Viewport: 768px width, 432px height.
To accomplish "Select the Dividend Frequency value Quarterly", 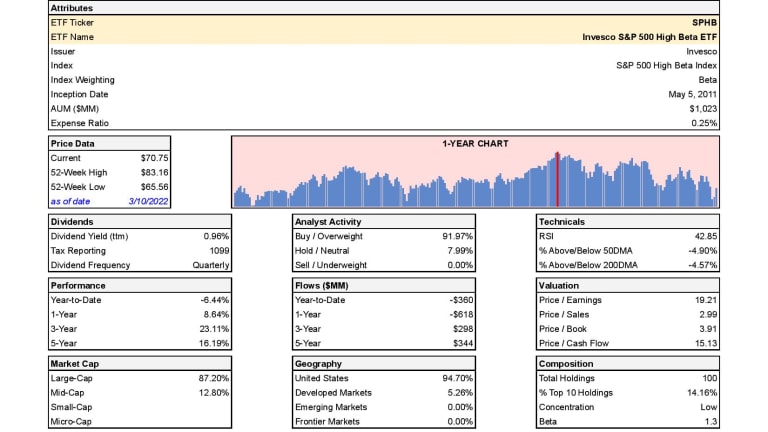I will click(211, 265).
